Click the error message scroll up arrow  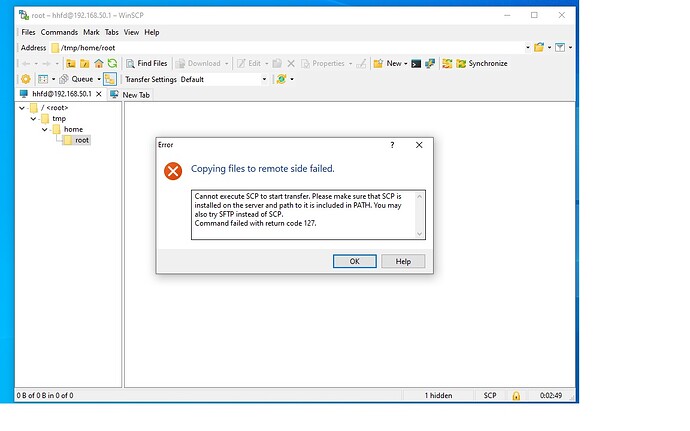coord(419,196)
